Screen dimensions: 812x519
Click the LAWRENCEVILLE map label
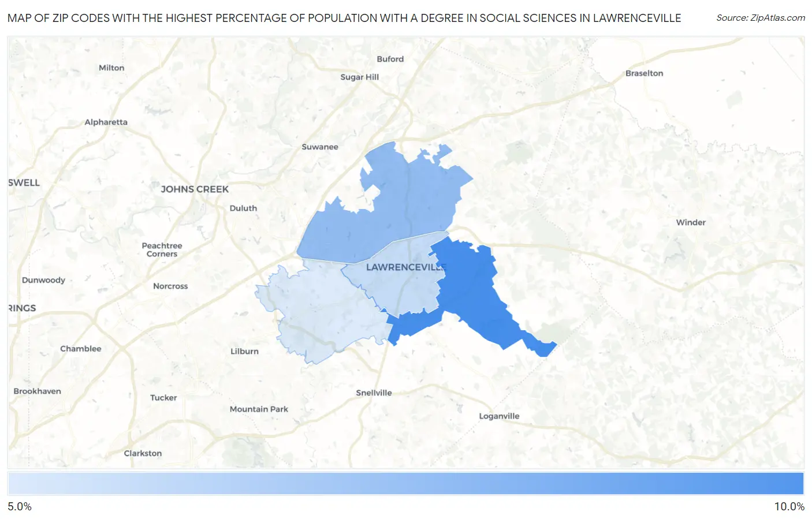click(x=406, y=267)
